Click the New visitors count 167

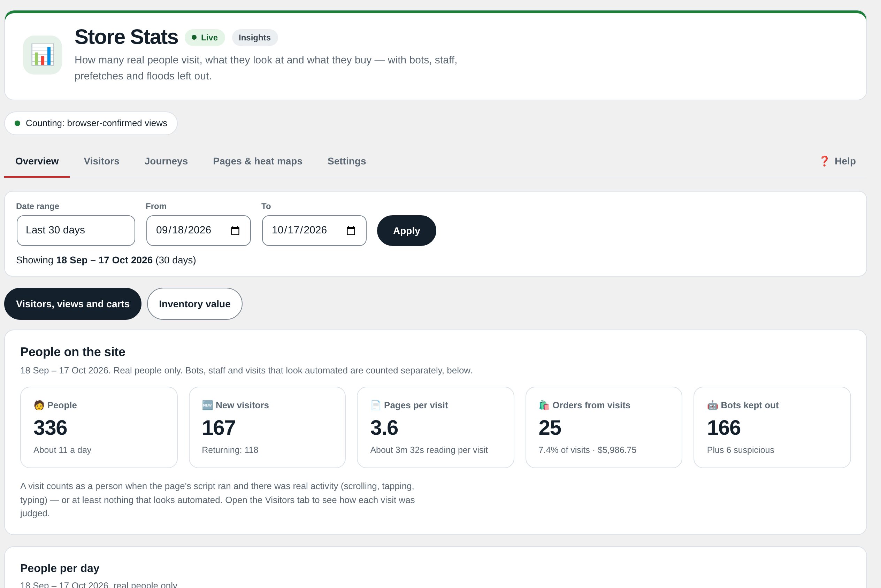[x=219, y=428]
